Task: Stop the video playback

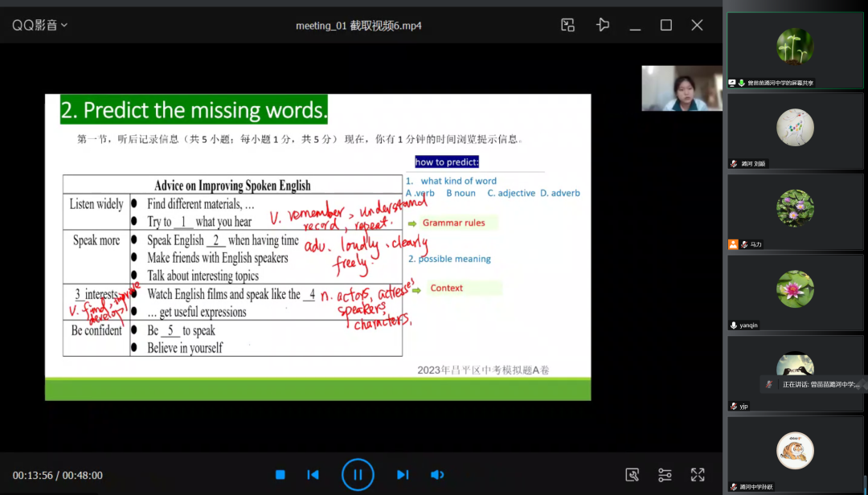Action: 280,475
